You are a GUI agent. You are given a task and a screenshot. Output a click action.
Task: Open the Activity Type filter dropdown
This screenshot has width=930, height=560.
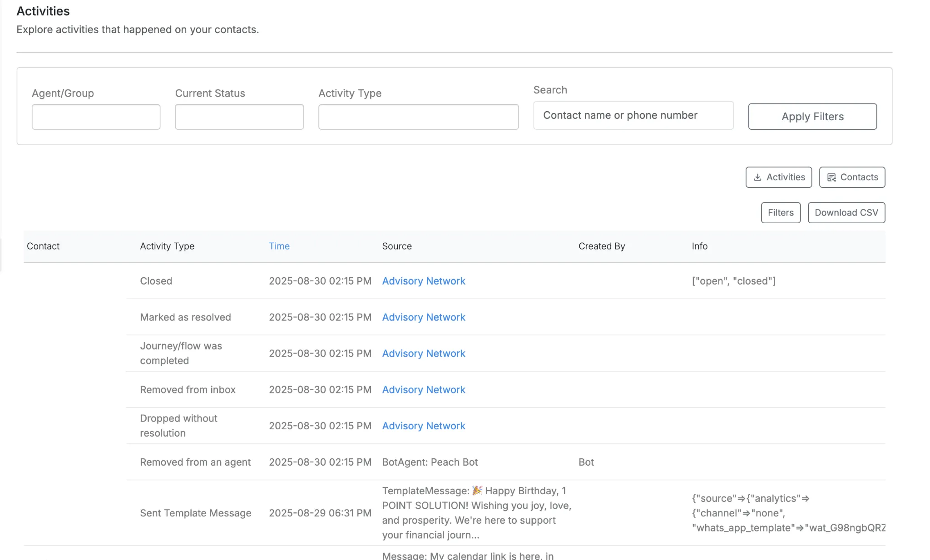coord(418,117)
